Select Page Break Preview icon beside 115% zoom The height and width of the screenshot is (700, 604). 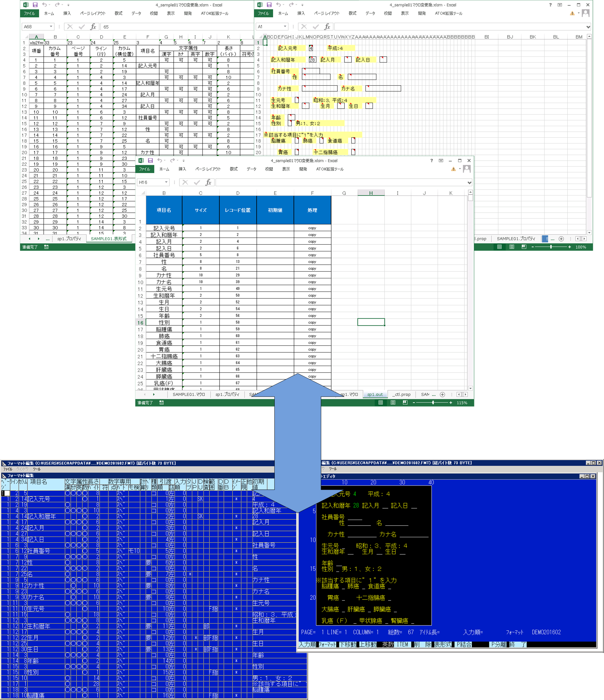(405, 403)
